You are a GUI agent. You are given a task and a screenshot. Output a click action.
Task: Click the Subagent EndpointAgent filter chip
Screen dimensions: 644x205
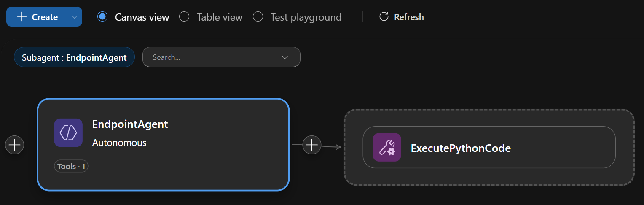tap(74, 57)
